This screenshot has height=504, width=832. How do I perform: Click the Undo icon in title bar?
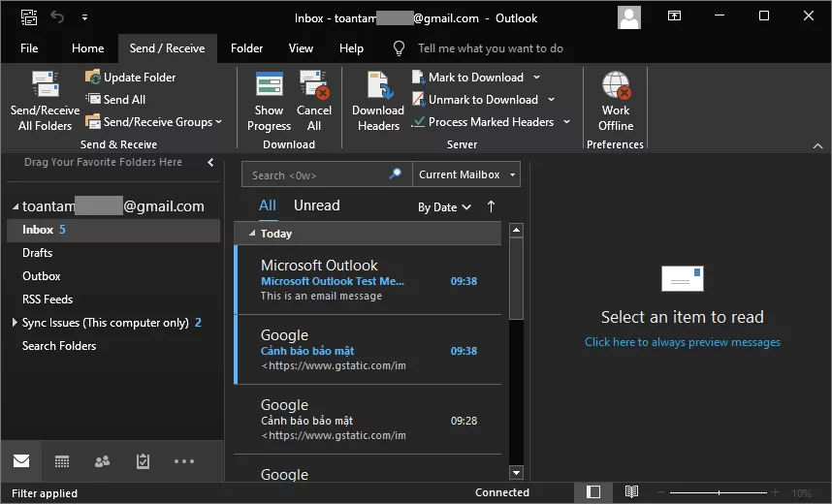point(57,17)
